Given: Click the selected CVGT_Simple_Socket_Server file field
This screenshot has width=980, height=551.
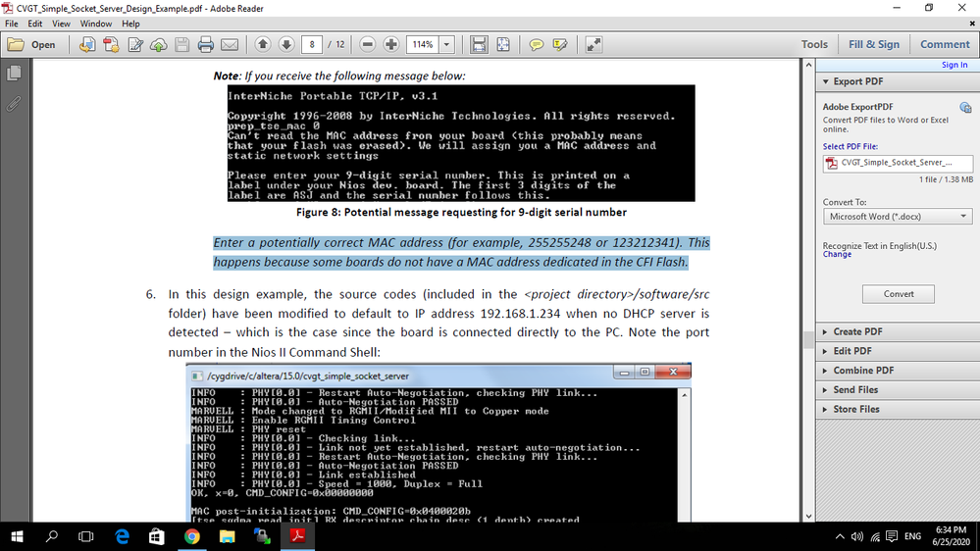Looking at the screenshot, I should point(898,163).
